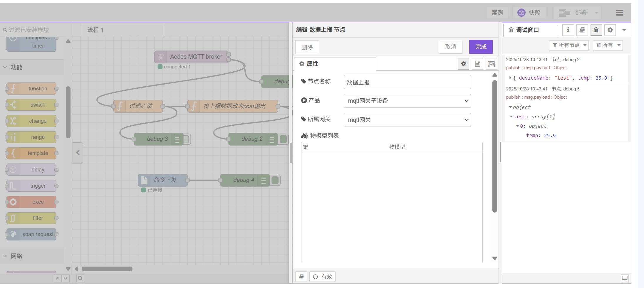Open node appearance icon in properties
This screenshot has width=644, height=288.
[492, 64]
